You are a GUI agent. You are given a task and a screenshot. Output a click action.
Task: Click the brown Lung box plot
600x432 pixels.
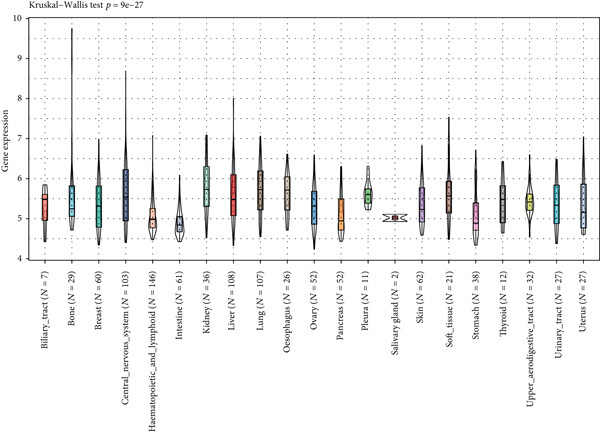[260, 190]
